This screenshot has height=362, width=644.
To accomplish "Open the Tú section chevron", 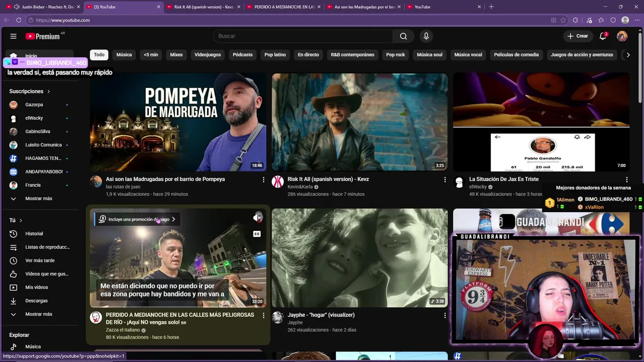I will [21, 221].
